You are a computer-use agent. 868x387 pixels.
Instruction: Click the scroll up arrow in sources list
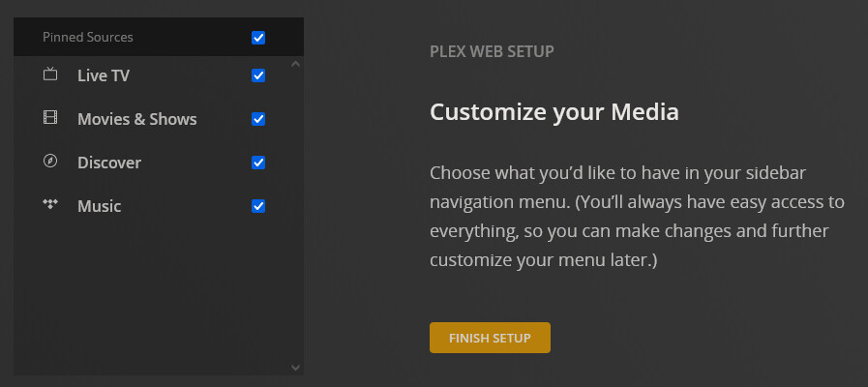click(296, 65)
